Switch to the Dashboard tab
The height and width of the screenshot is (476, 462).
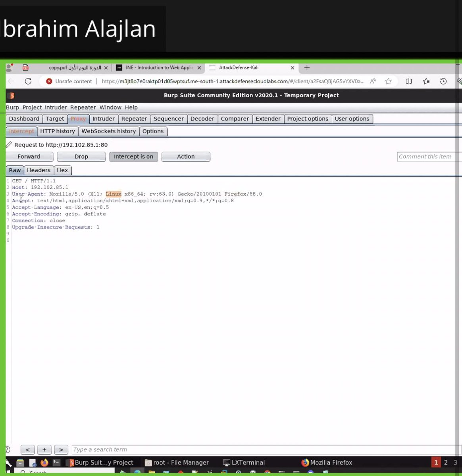[24, 119]
